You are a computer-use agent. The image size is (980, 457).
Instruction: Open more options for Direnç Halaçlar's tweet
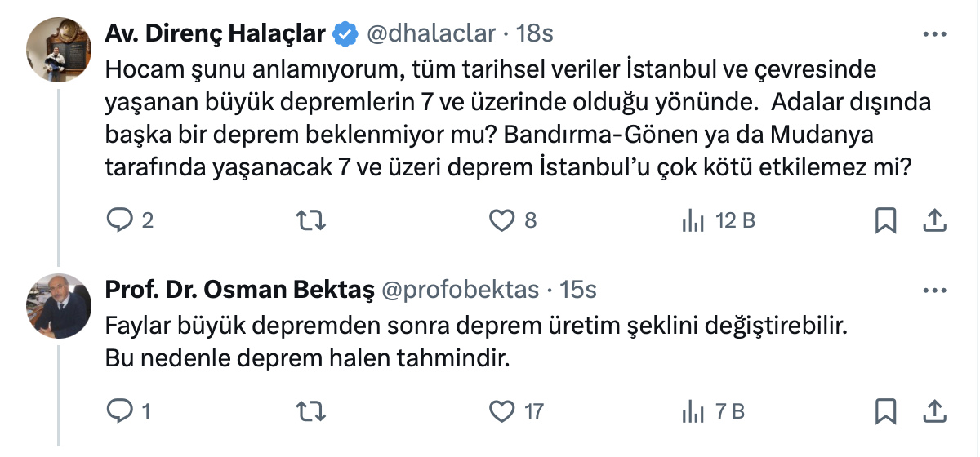[934, 34]
